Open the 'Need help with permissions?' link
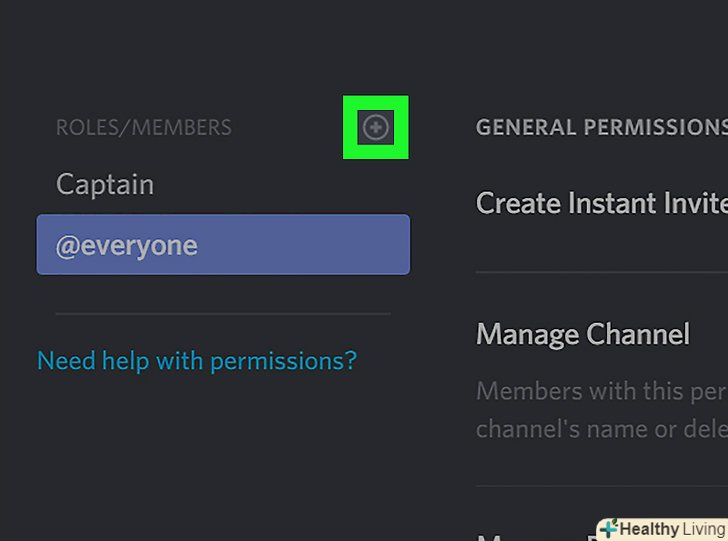 coord(196,360)
